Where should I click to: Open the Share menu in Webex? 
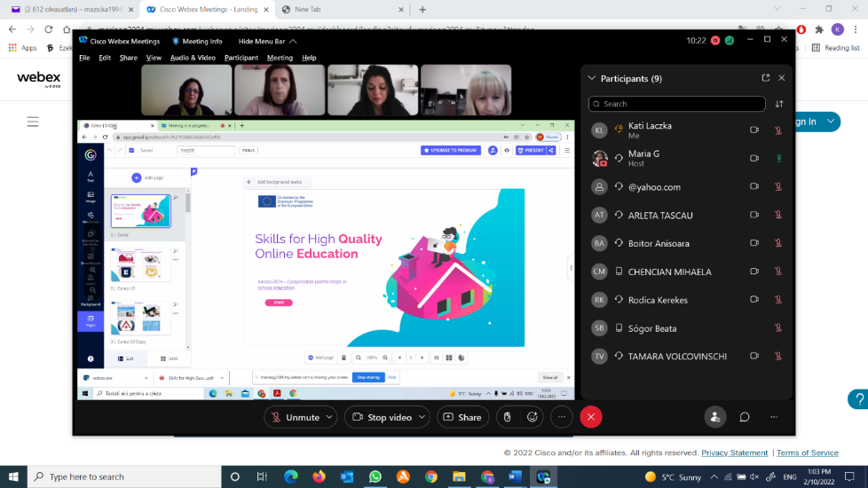(x=129, y=58)
